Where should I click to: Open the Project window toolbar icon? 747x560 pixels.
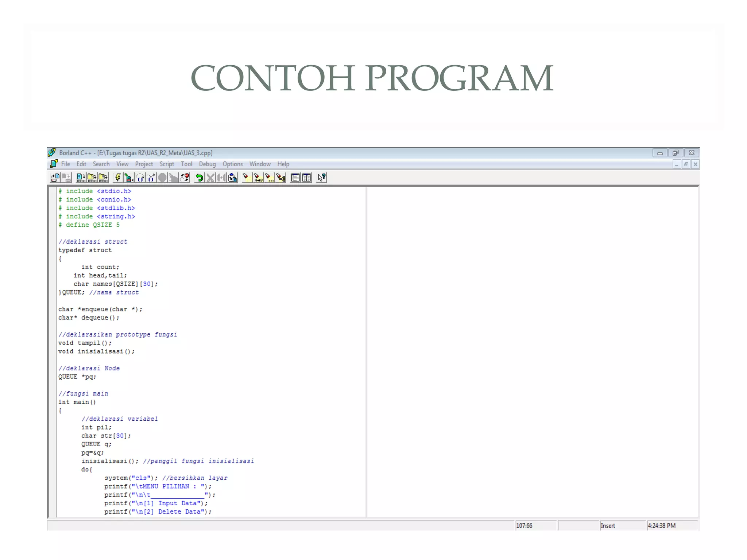[x=295, y=178]
